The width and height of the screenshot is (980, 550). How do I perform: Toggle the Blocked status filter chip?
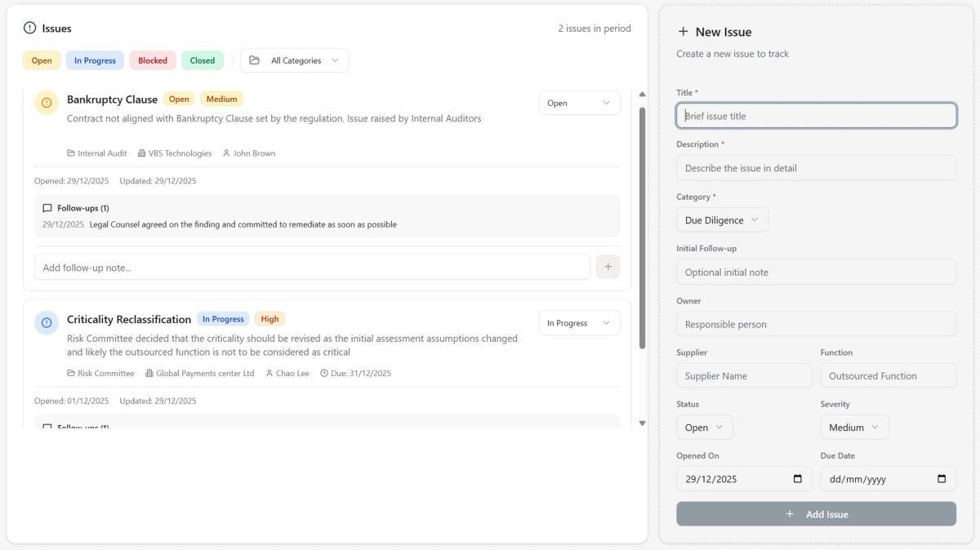pos(153,60)
